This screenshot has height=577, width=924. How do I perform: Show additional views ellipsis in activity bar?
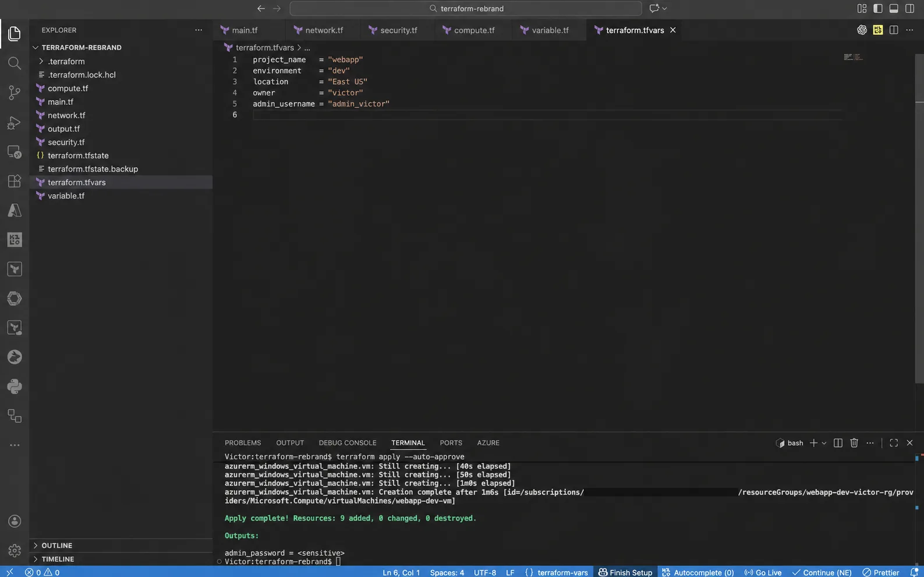coord(15,445)
